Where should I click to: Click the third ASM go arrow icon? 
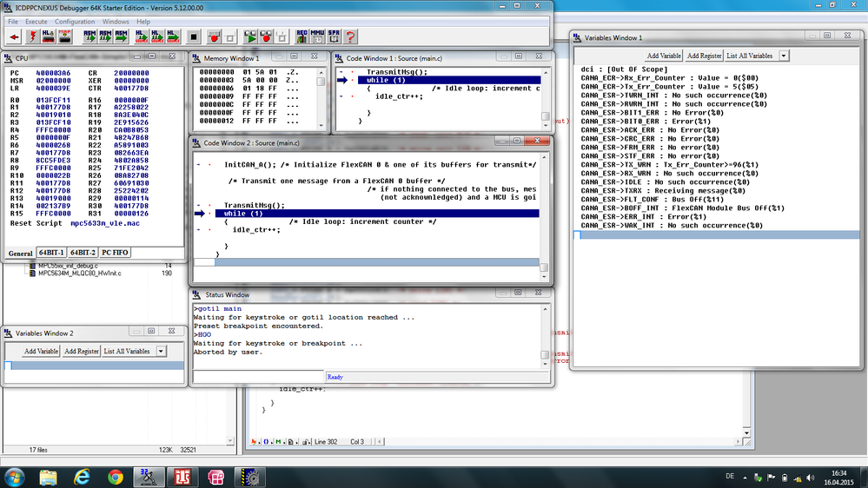click(x=122, y=37)
